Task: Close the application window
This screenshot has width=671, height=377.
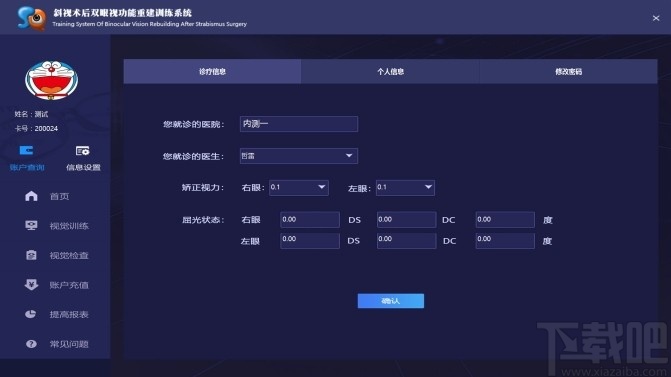Action: 656,18
